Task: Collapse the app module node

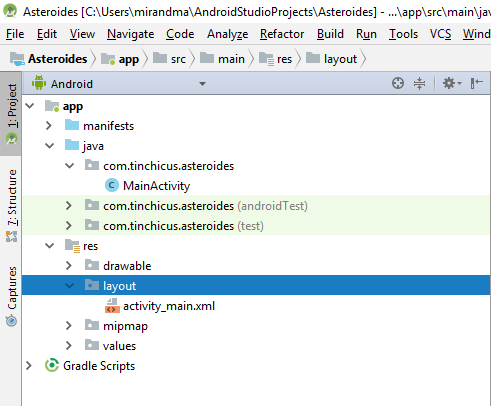Action: (30, 106)
